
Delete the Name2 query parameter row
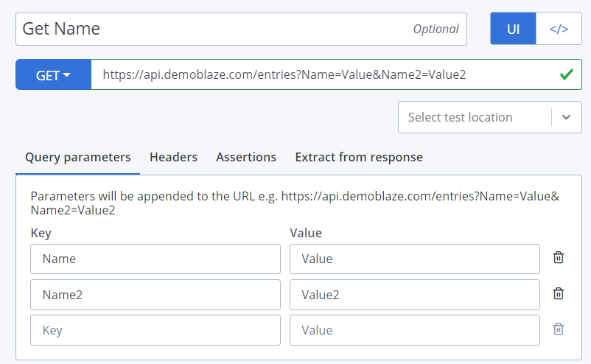tap(559, 293)
